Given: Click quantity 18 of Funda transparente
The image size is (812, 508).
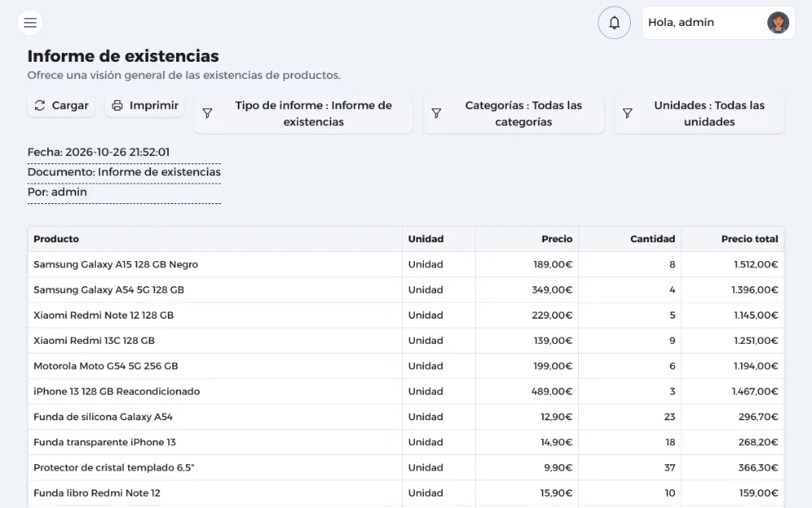Looking at the screenshot, I should pos(670,442).
